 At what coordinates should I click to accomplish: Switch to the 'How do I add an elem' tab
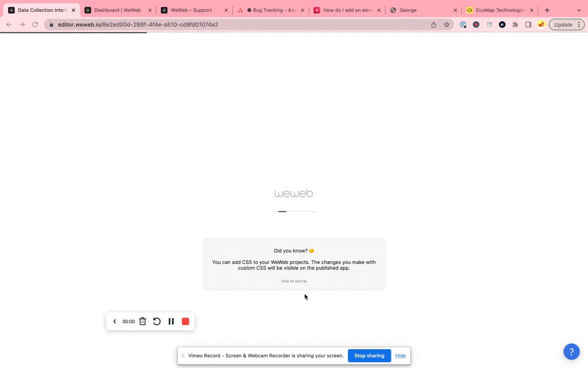click(x=347, y=10)
